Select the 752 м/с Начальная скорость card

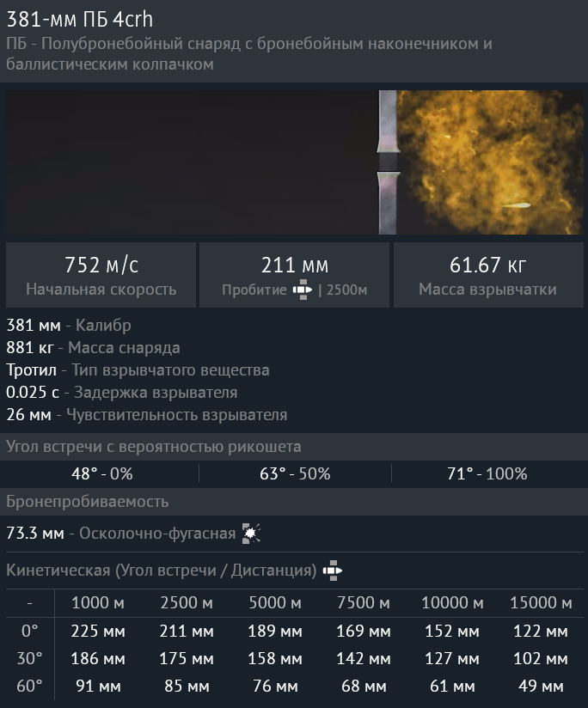(101, 275)
